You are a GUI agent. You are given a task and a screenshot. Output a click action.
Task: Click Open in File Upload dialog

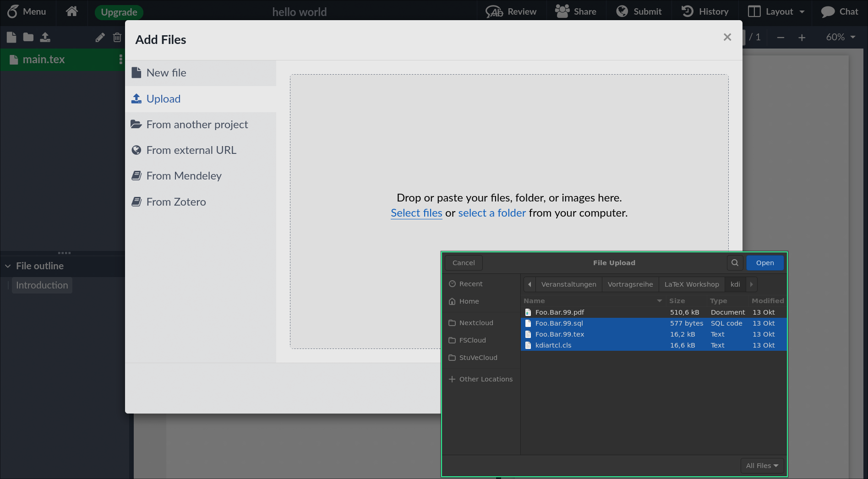[x=765, y=263]
